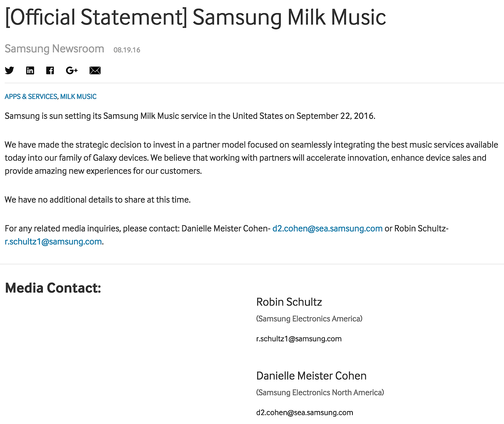Screen dimensions: 504x424
Task: Click d2.cohen@sea.samsung.com under Media Contact
Action: coord(304,413)
